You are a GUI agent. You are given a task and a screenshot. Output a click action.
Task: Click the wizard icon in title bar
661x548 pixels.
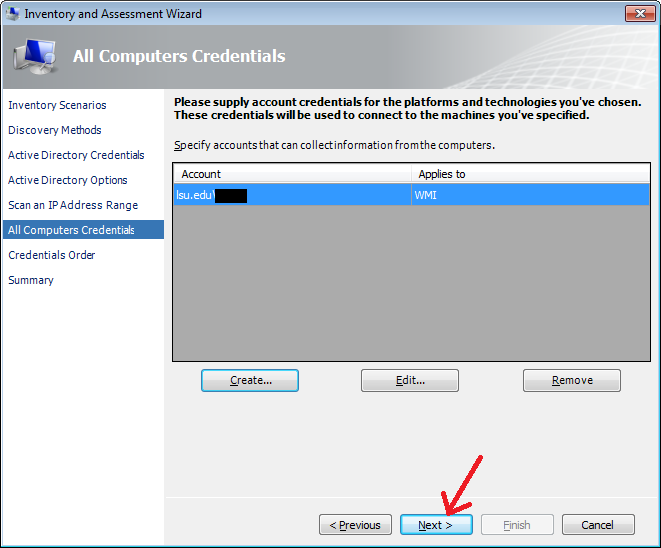pyautogui.click(x=13, y=14)
